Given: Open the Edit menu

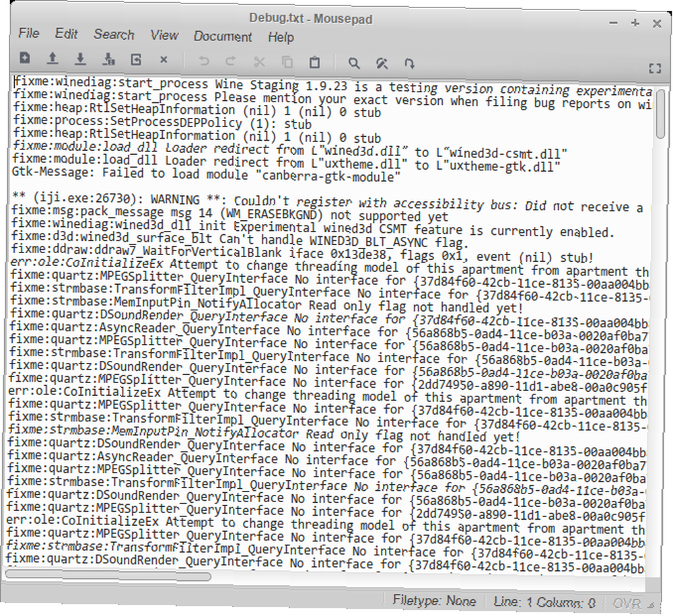Looking at the screenshot, I should coord(66,34).
